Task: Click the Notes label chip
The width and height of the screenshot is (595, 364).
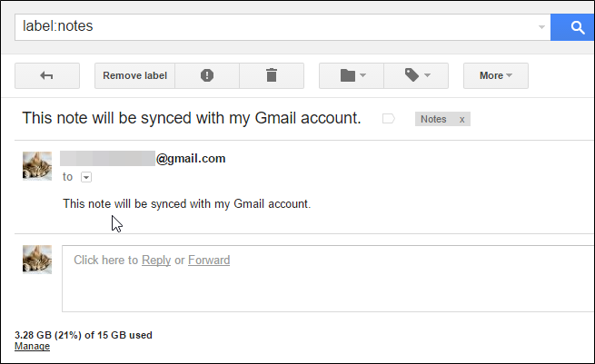Action: click(x=434, y=119)
